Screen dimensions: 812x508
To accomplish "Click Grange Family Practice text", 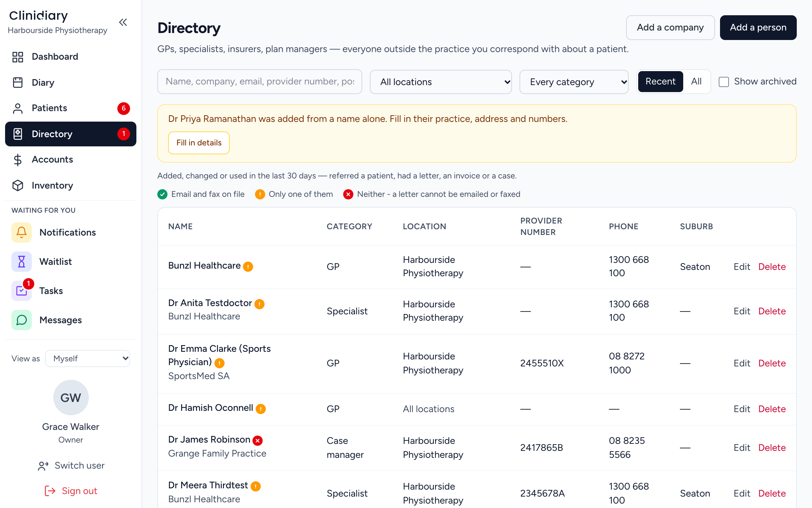I will [217, 454].
